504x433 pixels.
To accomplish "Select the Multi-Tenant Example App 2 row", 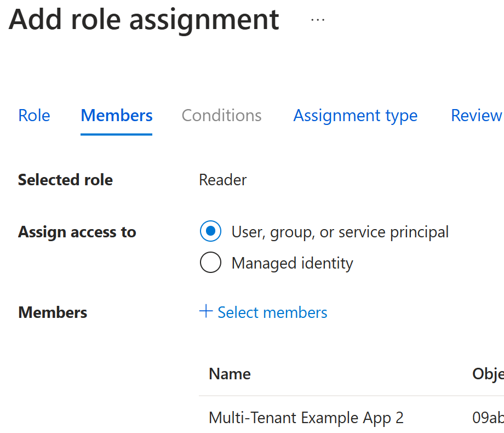I will pyautogui.click(x=351, y=418).
